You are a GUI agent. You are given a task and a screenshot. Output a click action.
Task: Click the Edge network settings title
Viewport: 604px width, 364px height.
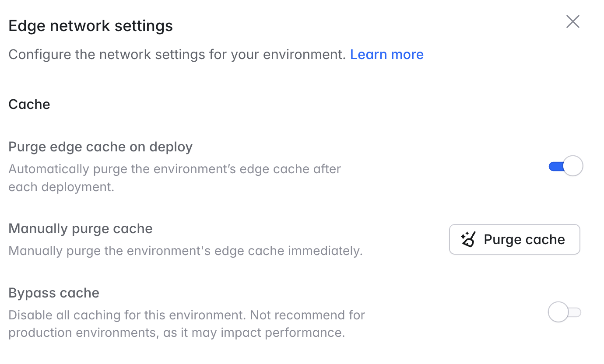point(91,26)
